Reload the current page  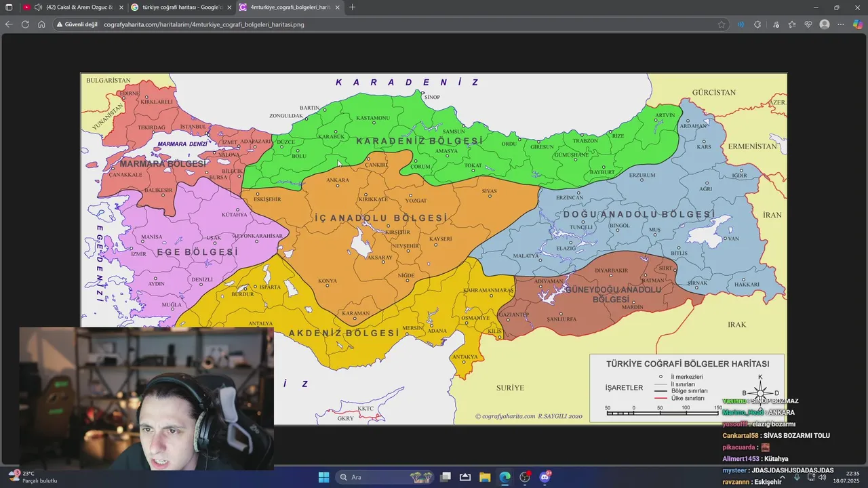click(25, 24)
